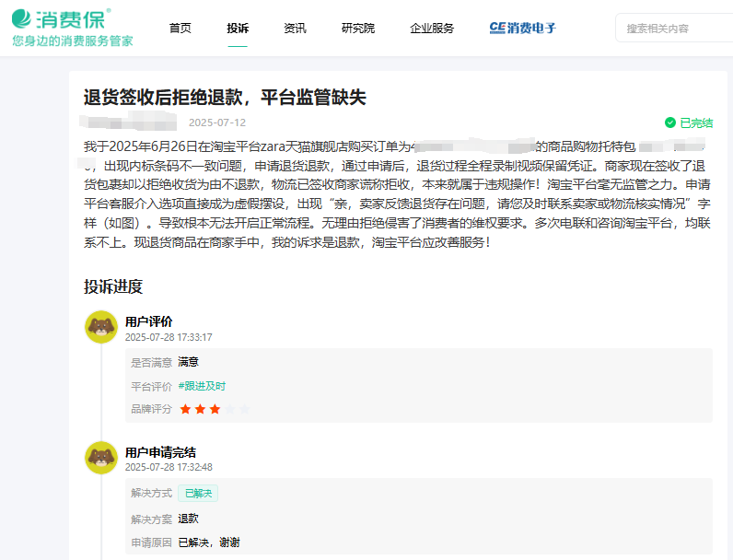Open 企业服务 nav item
733x560 pixels.
click(432, 29)
